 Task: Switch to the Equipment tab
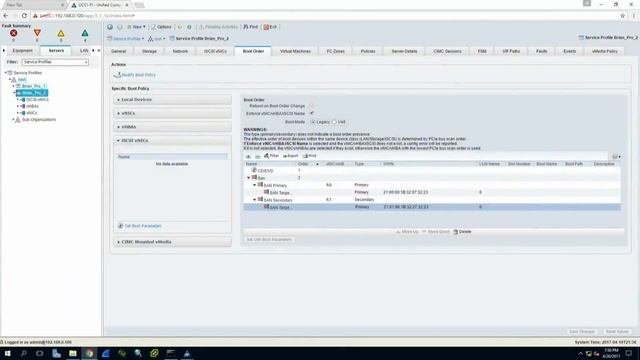[x=22, y=51]
